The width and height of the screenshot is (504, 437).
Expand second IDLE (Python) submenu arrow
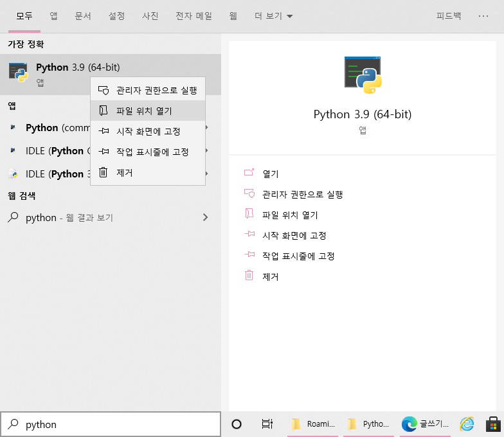tap(207, 174)
